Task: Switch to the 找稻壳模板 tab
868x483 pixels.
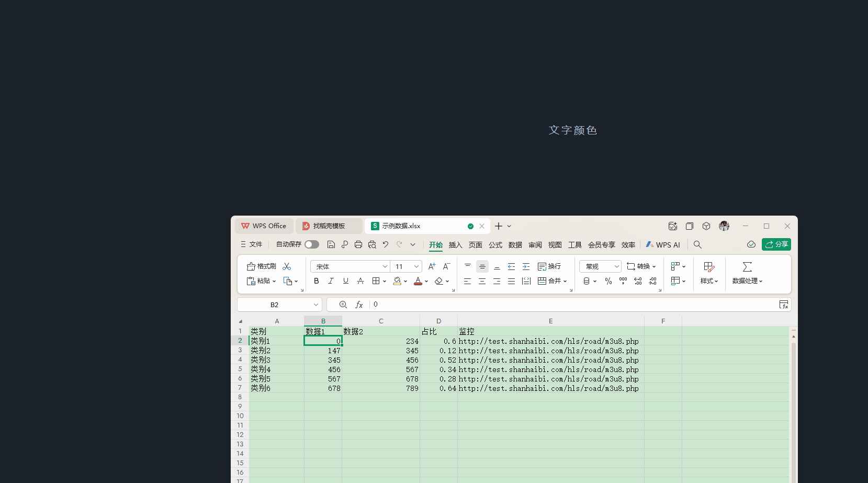Action: click(329, 226)
